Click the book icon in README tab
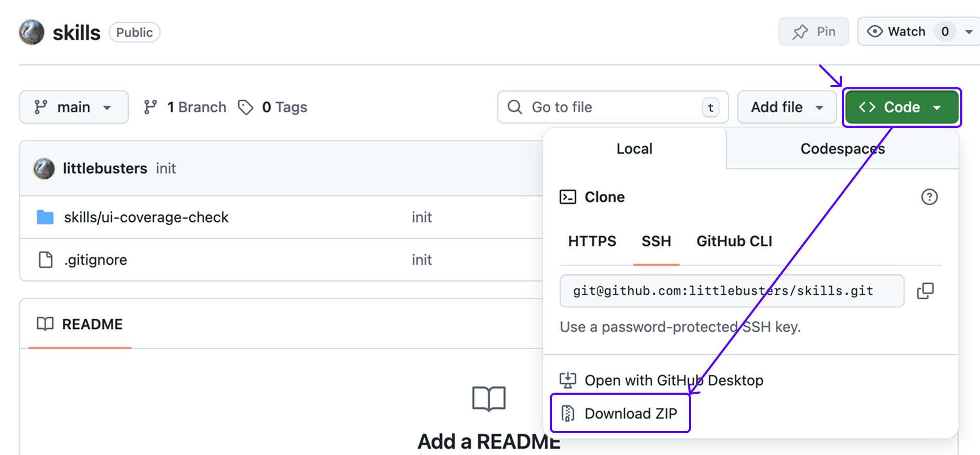Screen dimensions: 980x455 coord(45,324)
